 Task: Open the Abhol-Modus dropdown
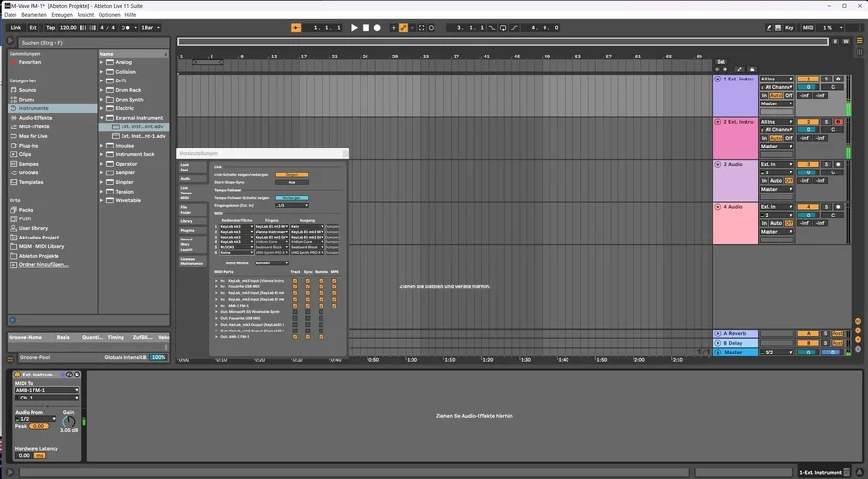coord(272,263)
